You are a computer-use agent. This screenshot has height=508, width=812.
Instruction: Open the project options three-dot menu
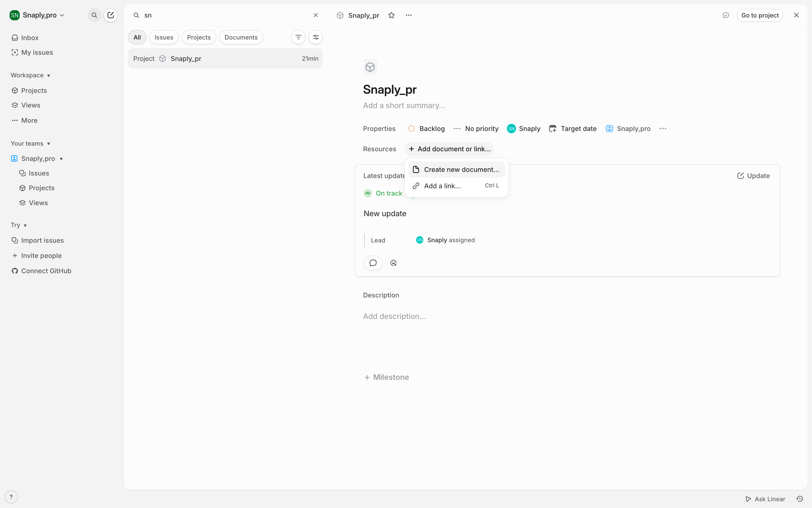pos(408,15)
